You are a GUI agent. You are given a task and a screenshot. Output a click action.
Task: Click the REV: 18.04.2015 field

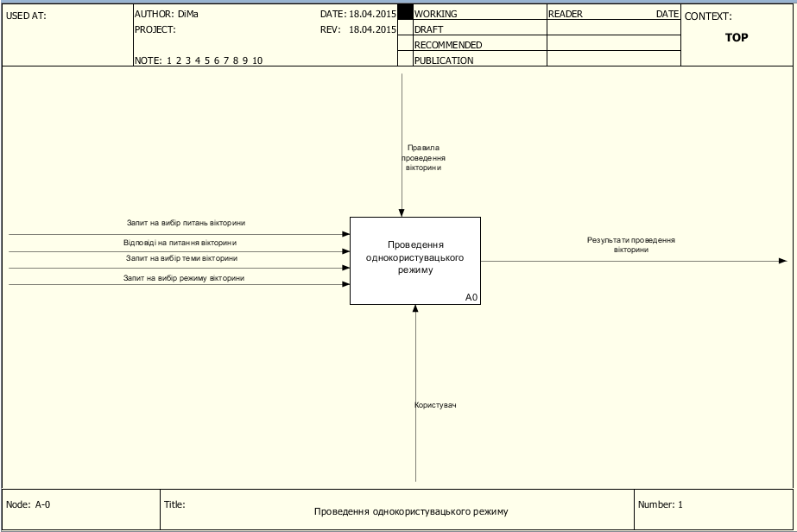pos(357,29)
